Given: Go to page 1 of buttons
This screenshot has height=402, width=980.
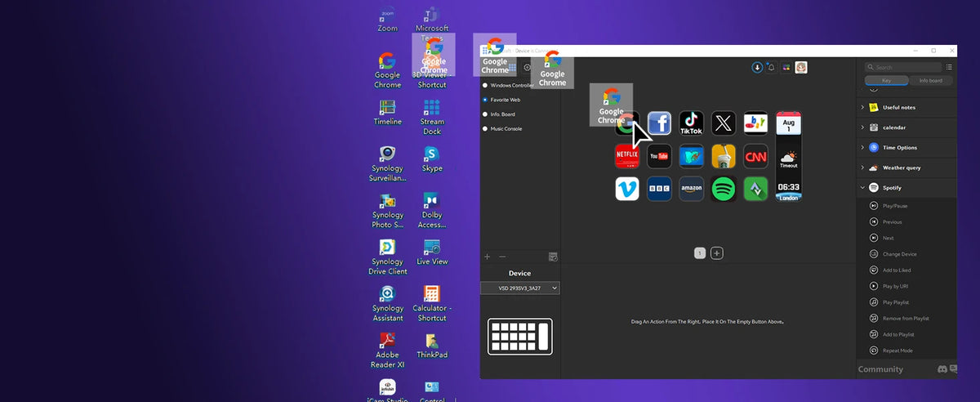Looking at the screenshot, I should pos(699,253).
